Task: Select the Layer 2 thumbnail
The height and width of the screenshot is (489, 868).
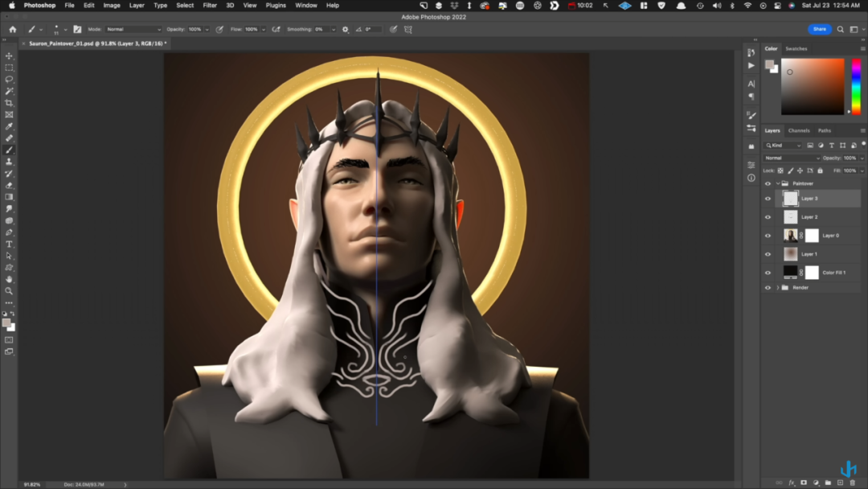Action: tap(791, 217)
